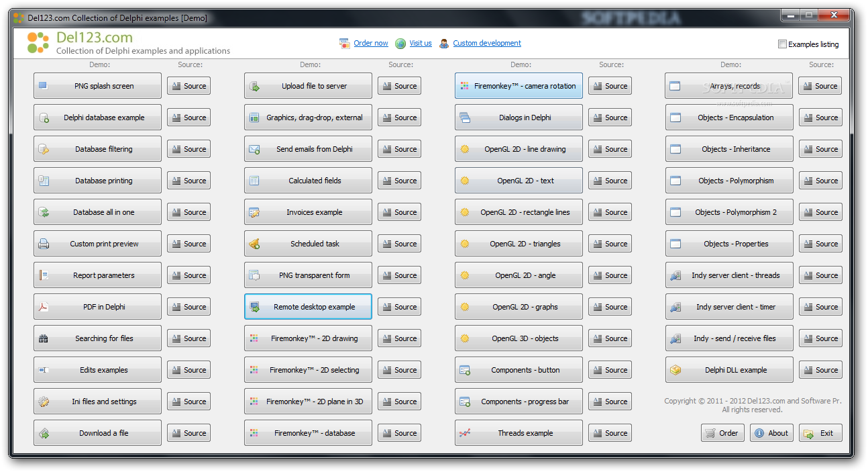This screenshot has width=868, height=472.
Task: Tick the Examples listing checkbox
Action: [782, 44]
